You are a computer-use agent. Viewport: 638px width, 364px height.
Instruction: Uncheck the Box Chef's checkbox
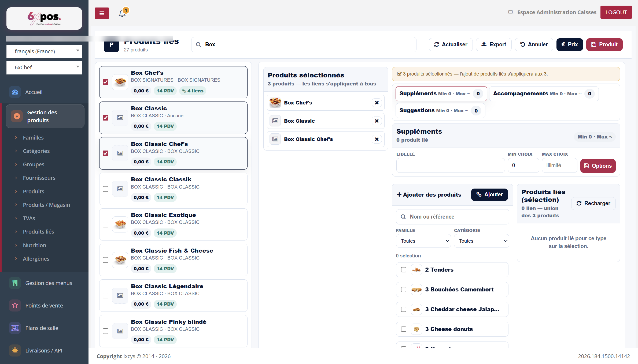tap(106, 82)
